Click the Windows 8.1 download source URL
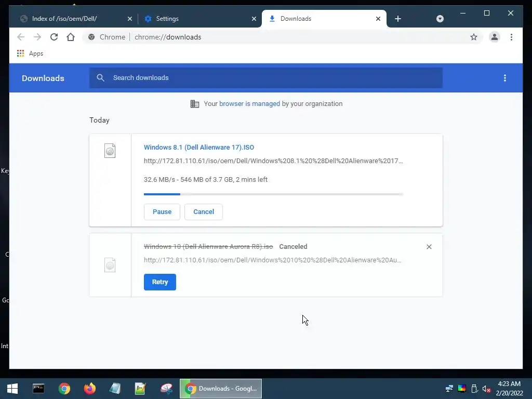532x399 pixels. (x=273, y=161)
